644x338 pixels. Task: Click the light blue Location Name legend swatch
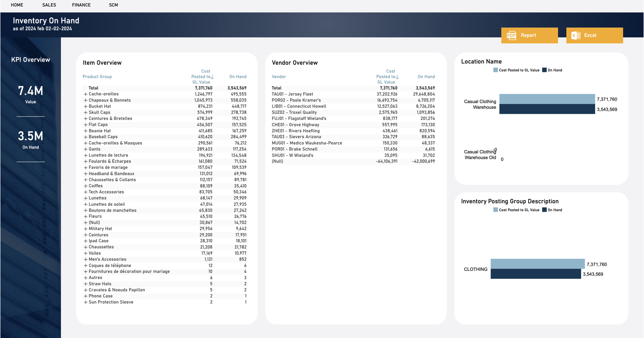(496, 70)
